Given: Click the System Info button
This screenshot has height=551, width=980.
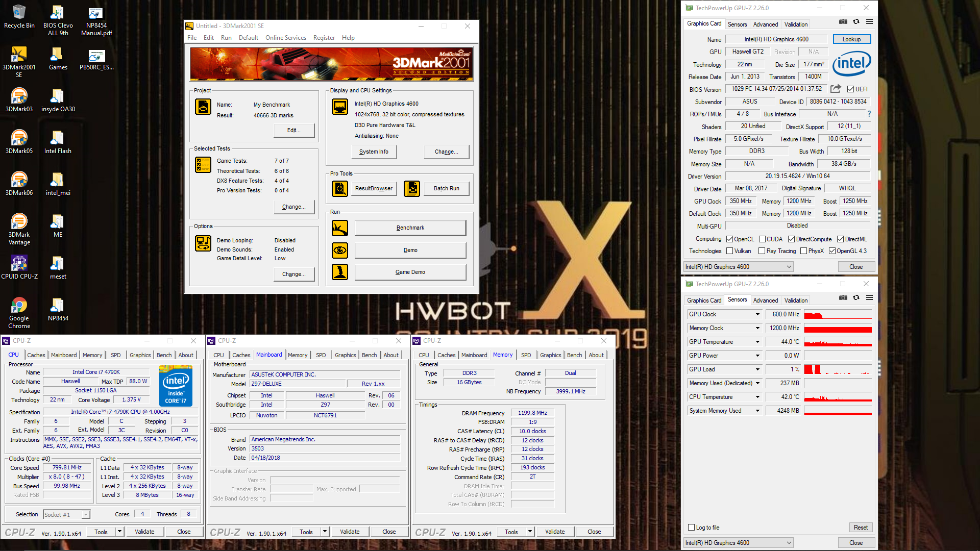Looking at the screenshot, I should [x=374, y=152].
